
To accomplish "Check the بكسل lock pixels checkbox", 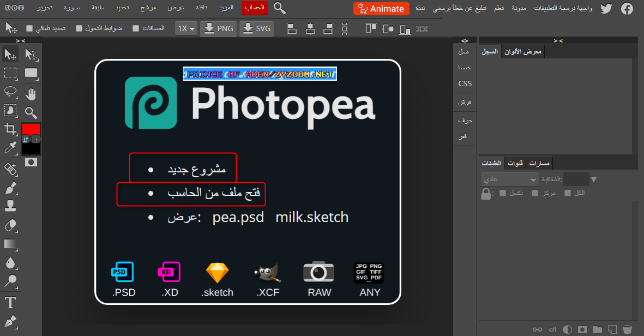I will (x=503, y=193).
